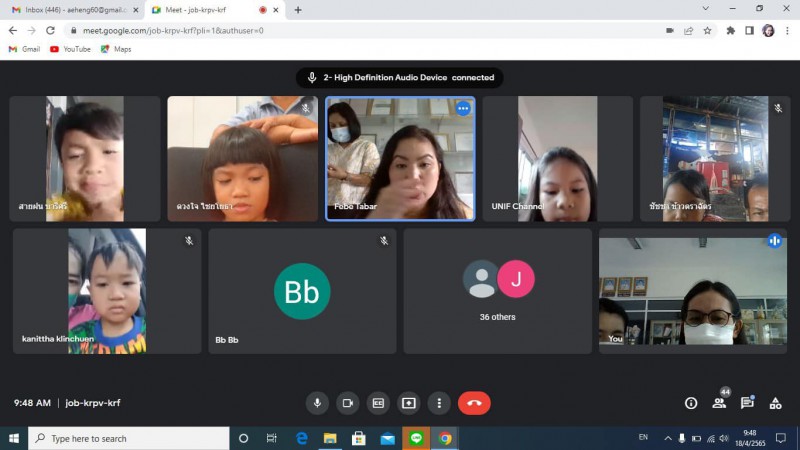Switch to the Gmail Inbox tab
Image resolution: width=800 pixels, height=450 pixels.
click(x=70, y=10)
